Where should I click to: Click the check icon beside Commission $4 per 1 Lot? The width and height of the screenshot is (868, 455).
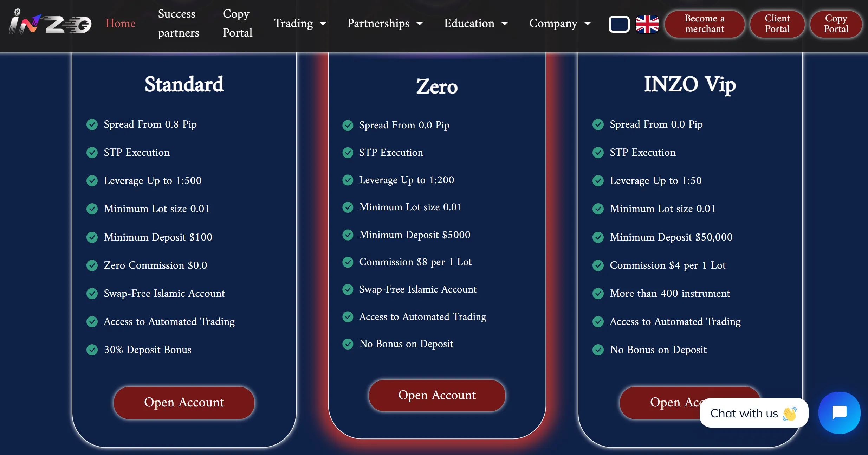[x=598, y=265]
